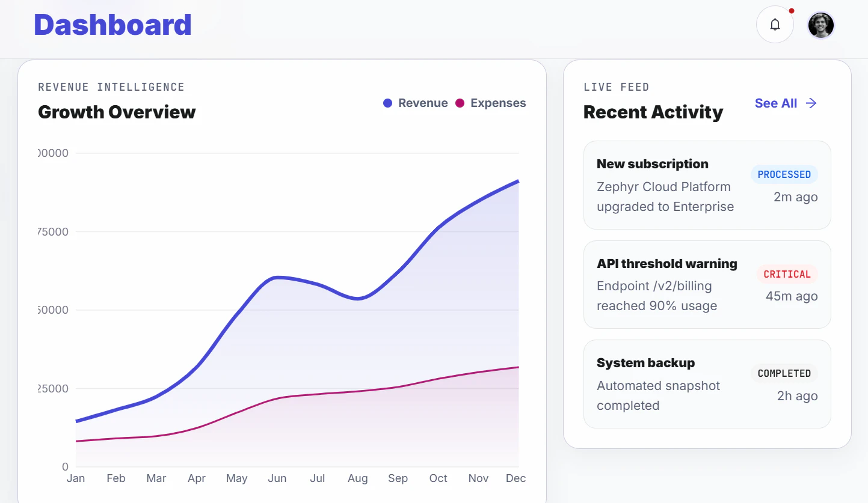Click the LIVE FEED label
Viewport: 868px width, 503px height.
(617, 87)
